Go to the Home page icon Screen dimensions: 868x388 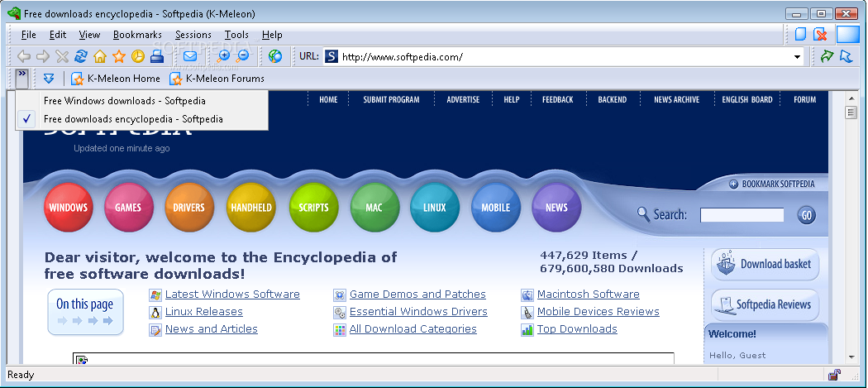(x=100, y=56)
